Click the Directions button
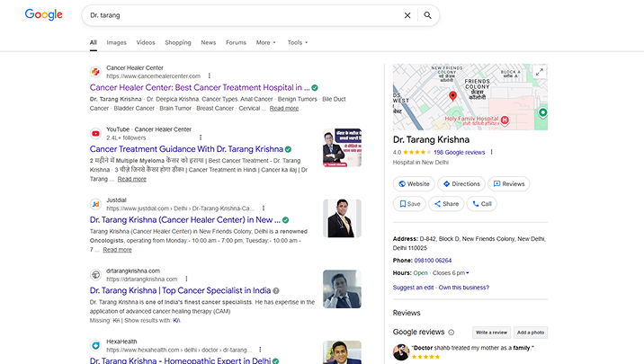Screen dimensions: 644x364 point(461,183)
